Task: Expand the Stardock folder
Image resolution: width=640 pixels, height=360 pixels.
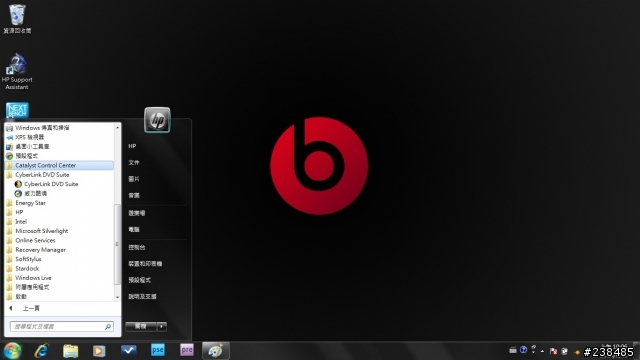Action: click(x=59, y=269)
